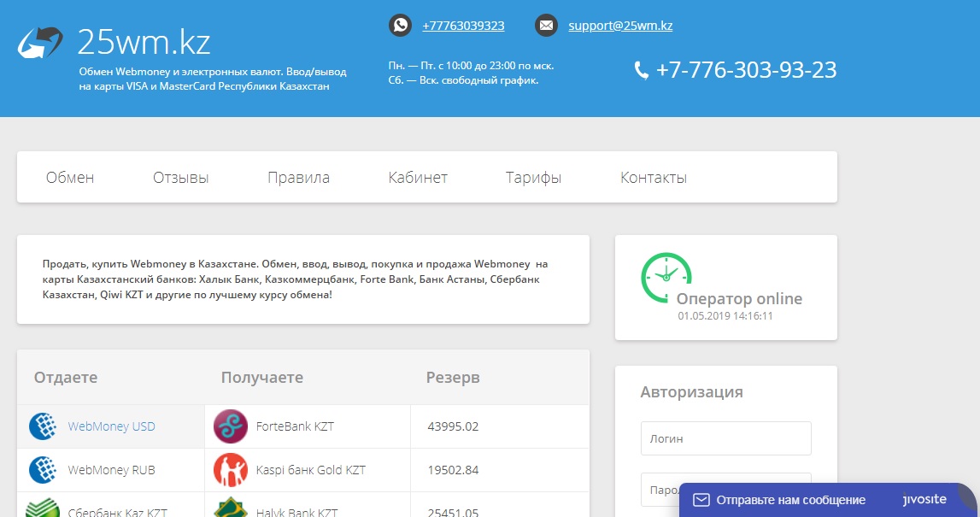Click the timestamp 01.05.2019 14:16:11
The width and height of the screenshot is (980, 517).
point(725,315)
